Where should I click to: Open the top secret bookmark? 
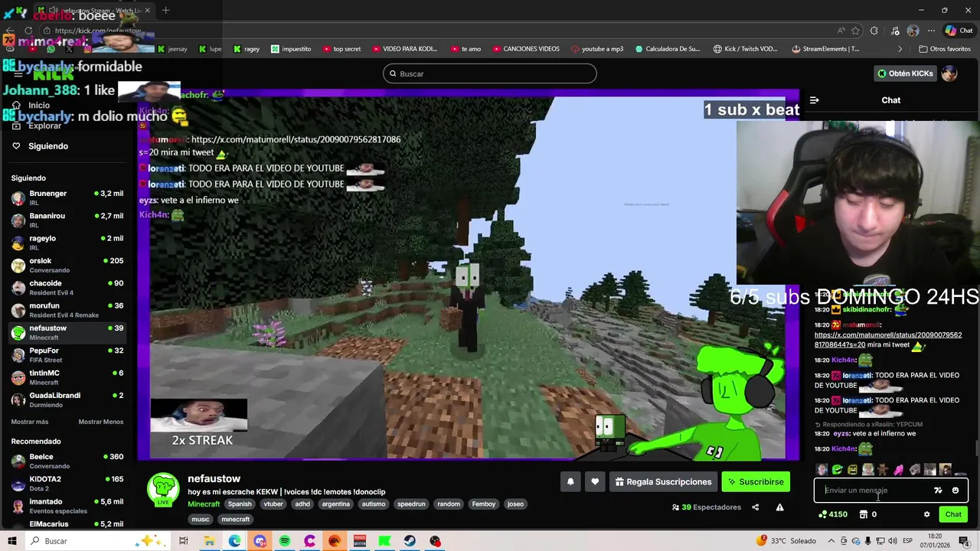[341, 49]
